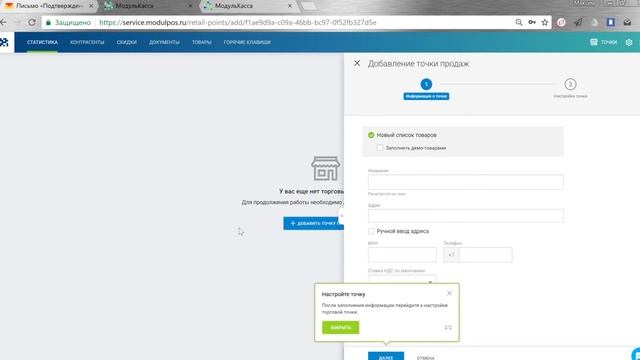Image resolution: width=640 pixels, height=360 pixels.
Task: Enable Ручной ввод адреса checkbox
Action: (371, 231)
